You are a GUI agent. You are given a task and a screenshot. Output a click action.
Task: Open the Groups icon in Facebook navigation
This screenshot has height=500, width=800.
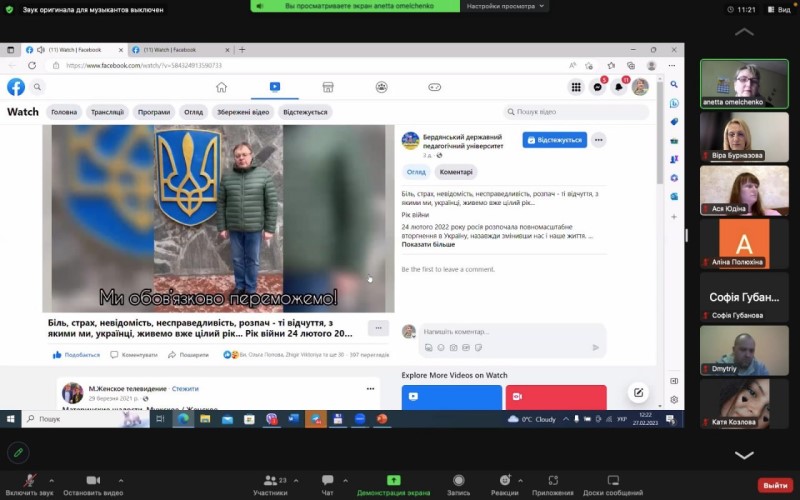point(381,87)
